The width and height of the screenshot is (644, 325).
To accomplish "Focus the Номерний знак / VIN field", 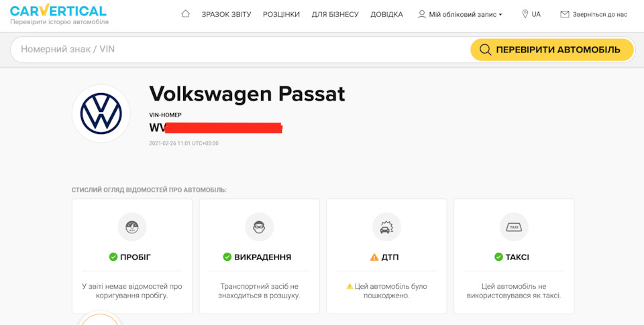I will pyautogui.click(x=240, y=50).
